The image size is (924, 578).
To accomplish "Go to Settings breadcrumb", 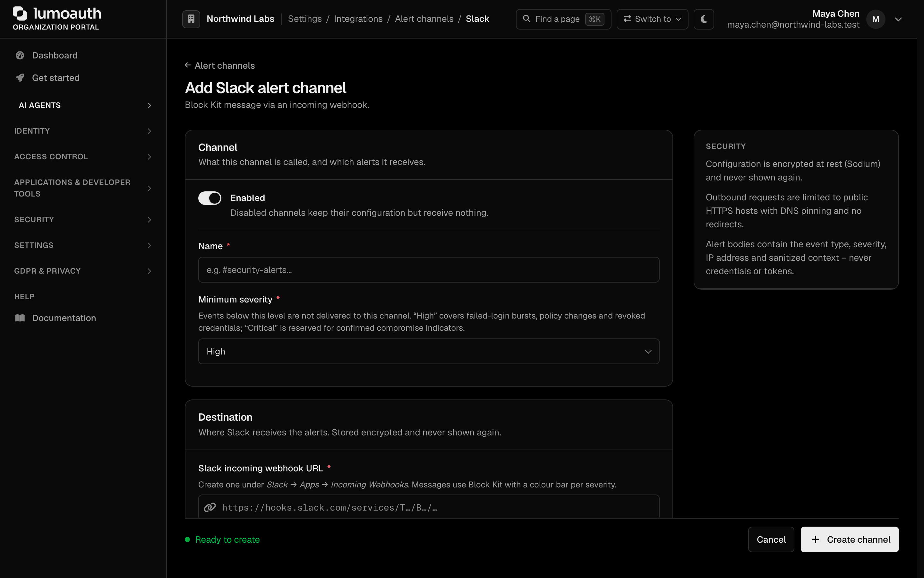I will pos(305,19).
